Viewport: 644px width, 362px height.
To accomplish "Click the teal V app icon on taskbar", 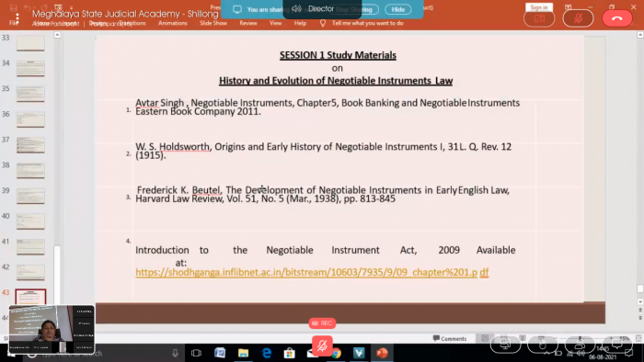I will 359,353.
